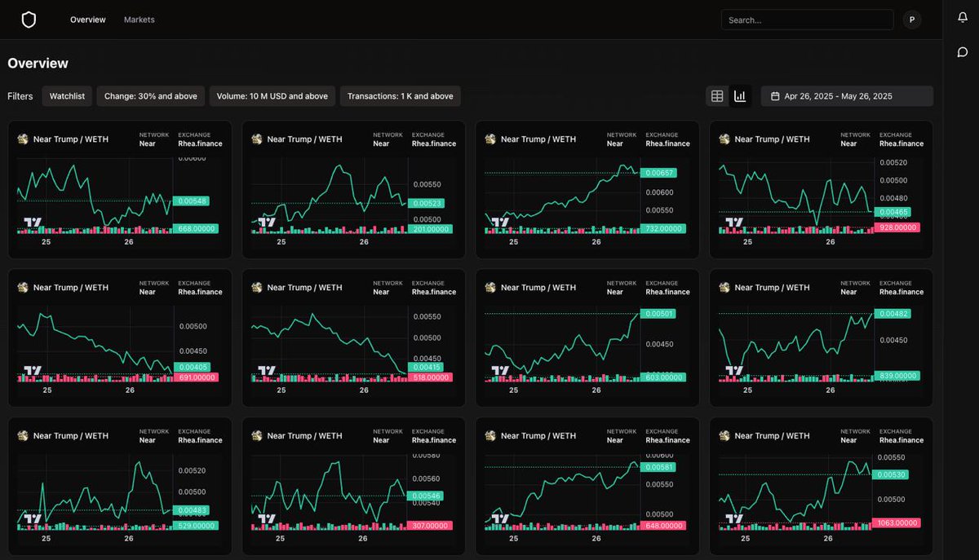This screenshot has width=979, height=560.
Task: Open the Apr 26 - May 26, 2025 date range
Action: pyautogui.click(x=847, y=96)
